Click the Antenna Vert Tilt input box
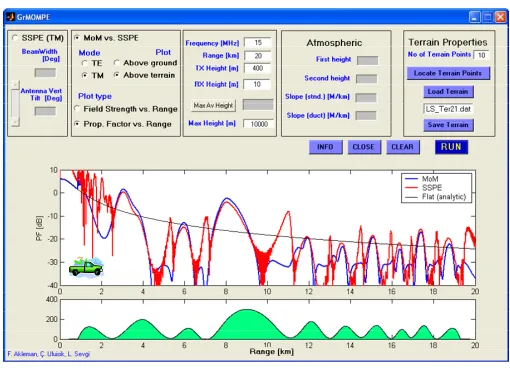The height and width of the screenshot is (368, 510). 45,111
